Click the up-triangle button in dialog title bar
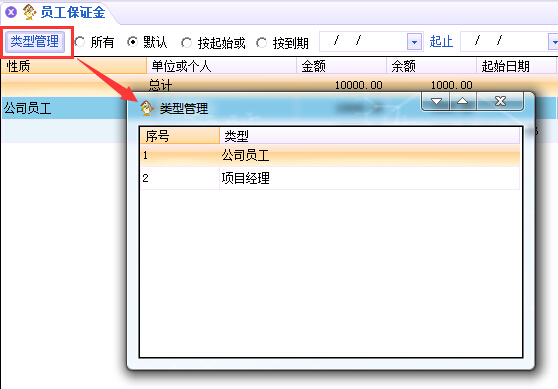This screenshot has width=558, height=389. click(463, 101)
